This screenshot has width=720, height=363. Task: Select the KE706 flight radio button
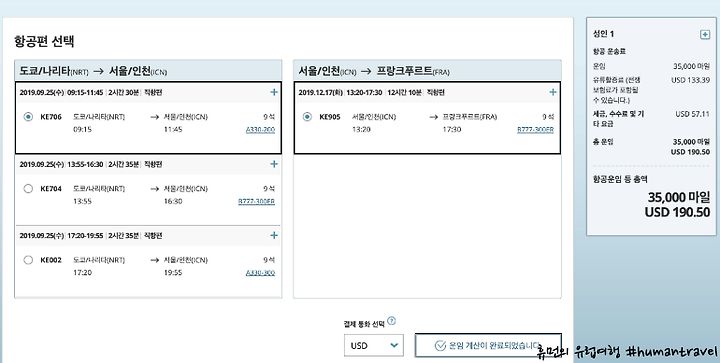tap(28, 117)
